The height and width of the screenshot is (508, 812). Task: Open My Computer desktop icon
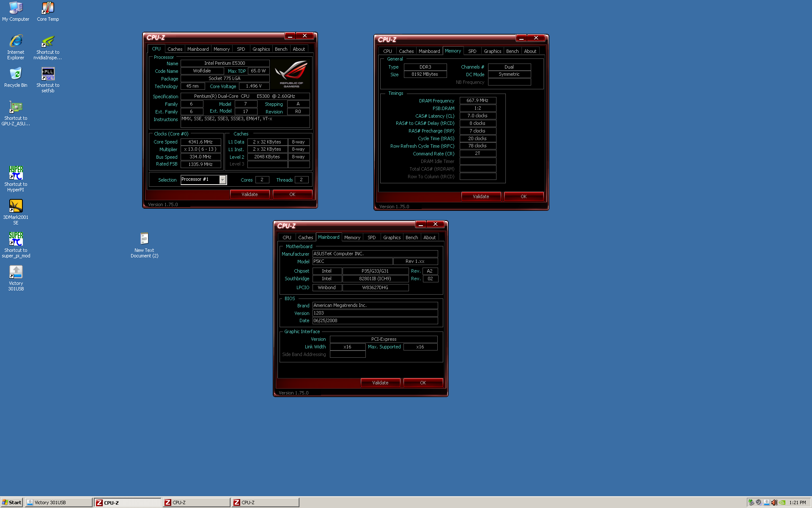16,11
